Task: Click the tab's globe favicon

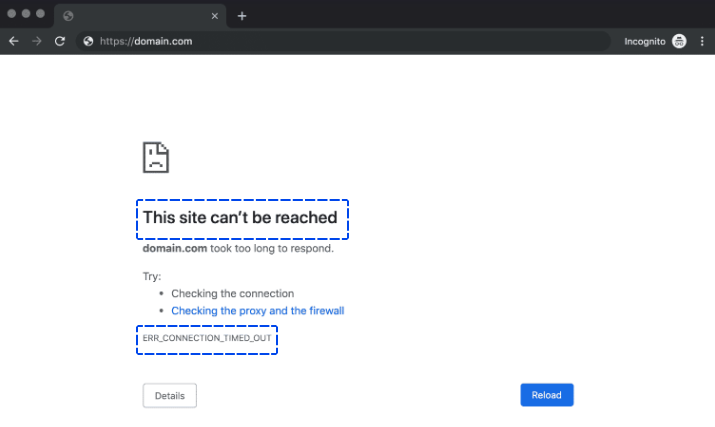Action: [x=68, y=16]
